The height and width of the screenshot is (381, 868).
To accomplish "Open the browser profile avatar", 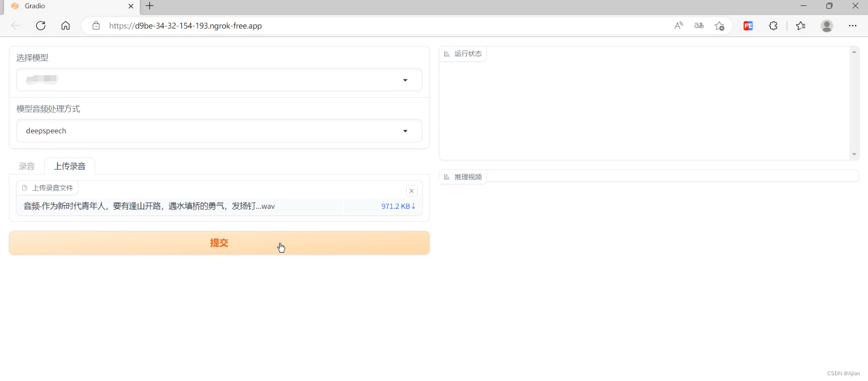I will click(x=827, y=26).
